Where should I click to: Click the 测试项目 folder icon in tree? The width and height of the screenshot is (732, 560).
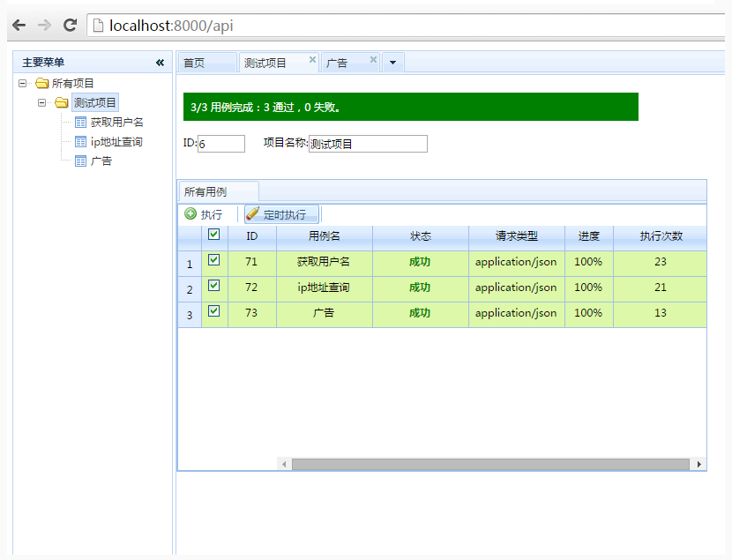62,102
